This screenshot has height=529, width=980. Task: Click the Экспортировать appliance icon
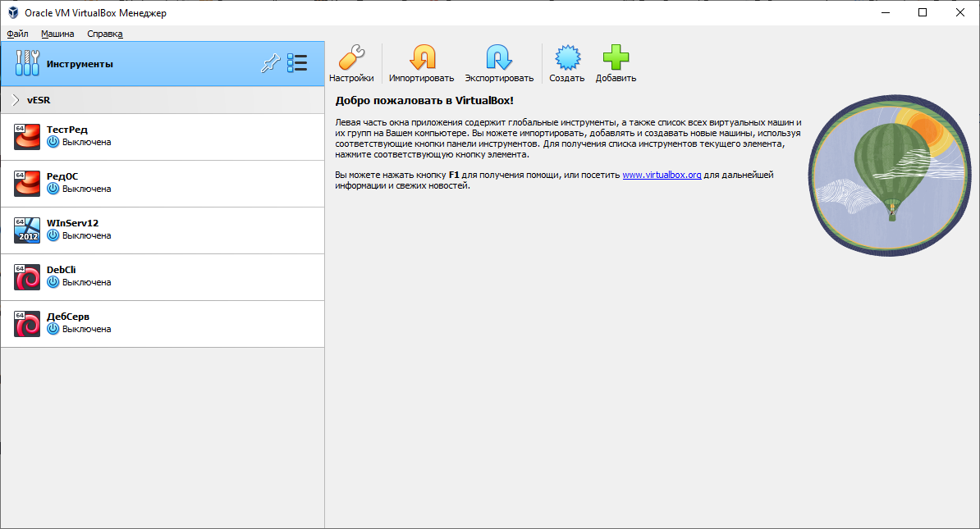499,57
